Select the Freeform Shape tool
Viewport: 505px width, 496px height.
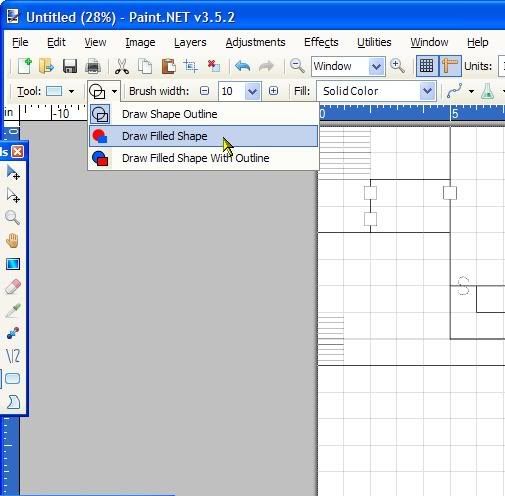tap(13, 402)
